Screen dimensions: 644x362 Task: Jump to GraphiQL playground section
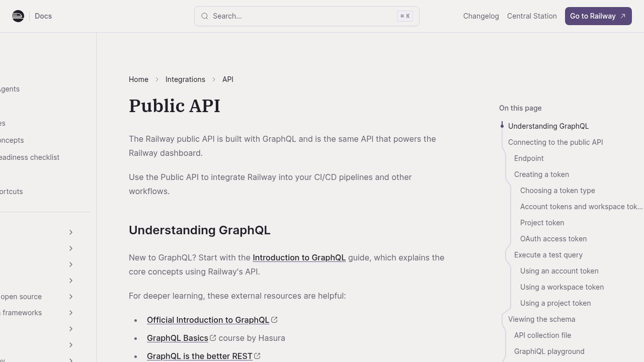click(x=549, y=351)
